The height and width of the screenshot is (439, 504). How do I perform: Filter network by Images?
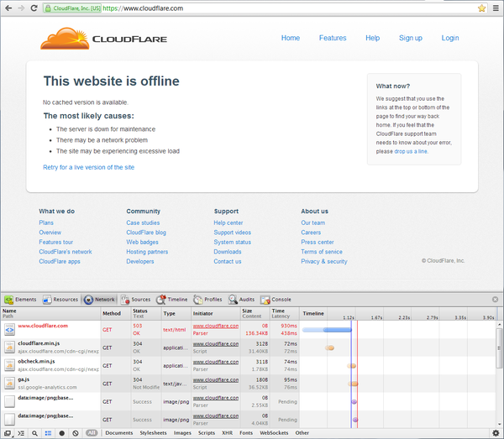182,433
